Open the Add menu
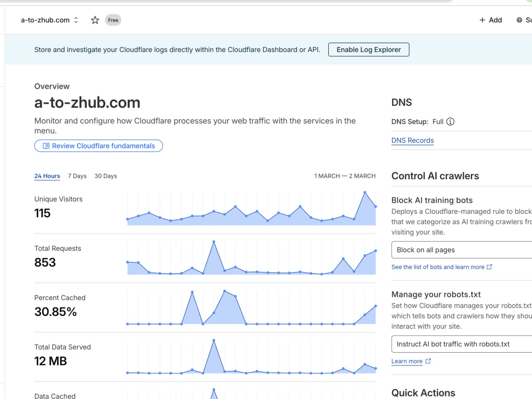 point(491,20)
